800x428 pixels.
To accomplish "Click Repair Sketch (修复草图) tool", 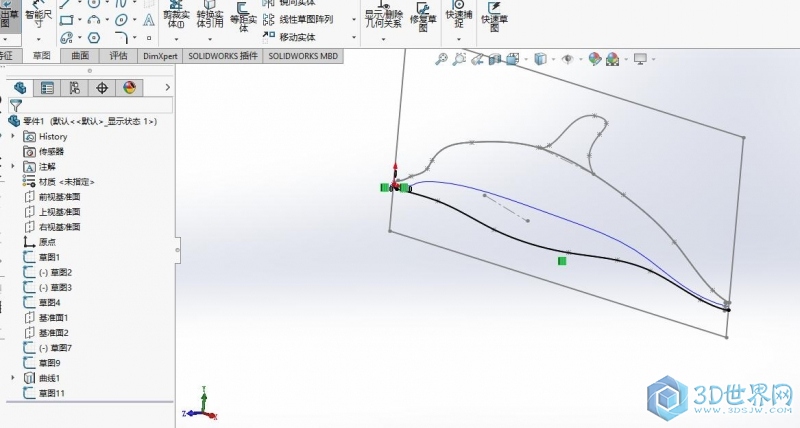I will click(423, 16).
